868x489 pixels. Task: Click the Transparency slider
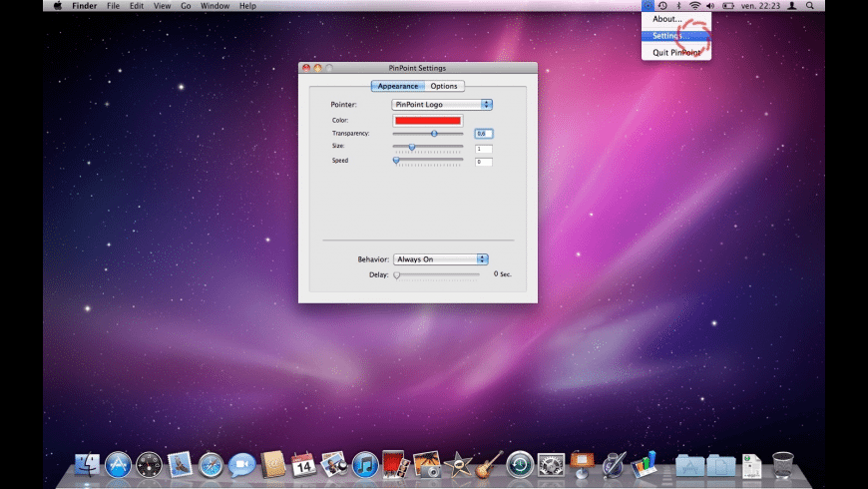click(x=427, y=134)
